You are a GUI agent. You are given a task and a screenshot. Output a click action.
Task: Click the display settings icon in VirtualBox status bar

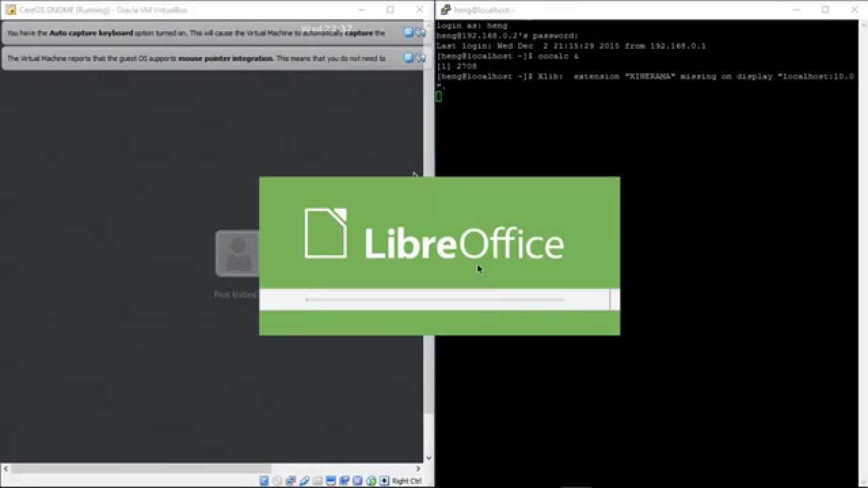tap(331, 481)
